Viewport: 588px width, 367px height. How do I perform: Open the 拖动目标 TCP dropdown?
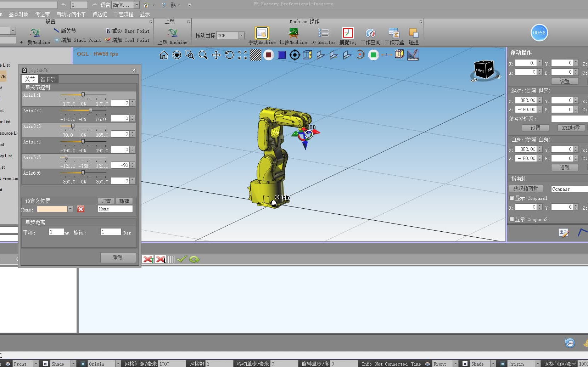click(241, 35)
